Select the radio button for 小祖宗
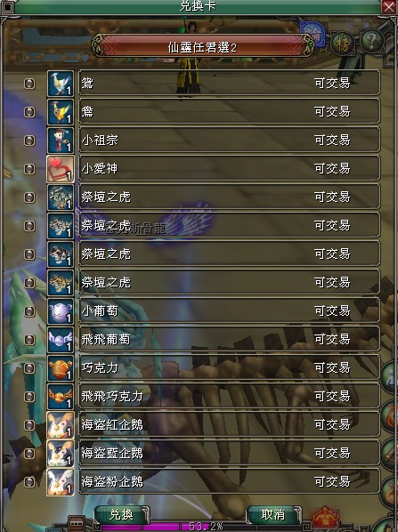 [29, 141]
